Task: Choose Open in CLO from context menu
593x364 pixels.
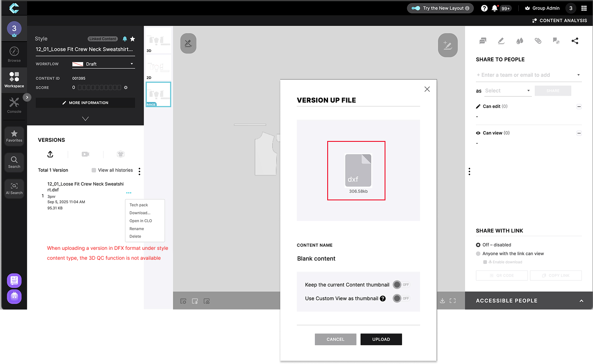Action: pos(140,221)
